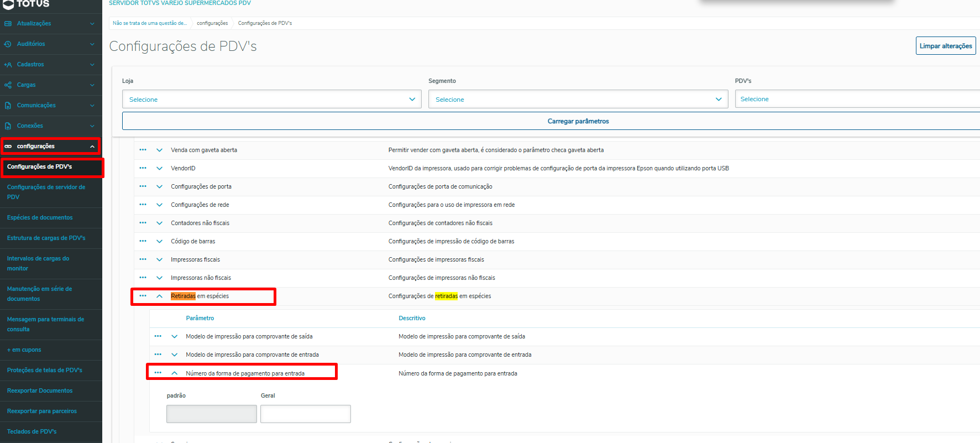Viewport: 980px width, 443px height.
Task: Open Espécies de documentos menu item
Action: tap(51, 217)
